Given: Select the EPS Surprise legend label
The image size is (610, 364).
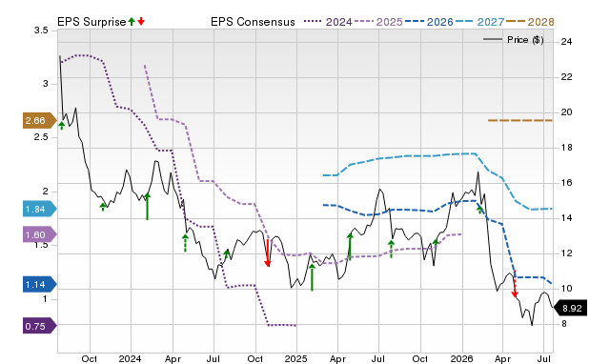Looking at the screenshot, I should click(91, 22).
